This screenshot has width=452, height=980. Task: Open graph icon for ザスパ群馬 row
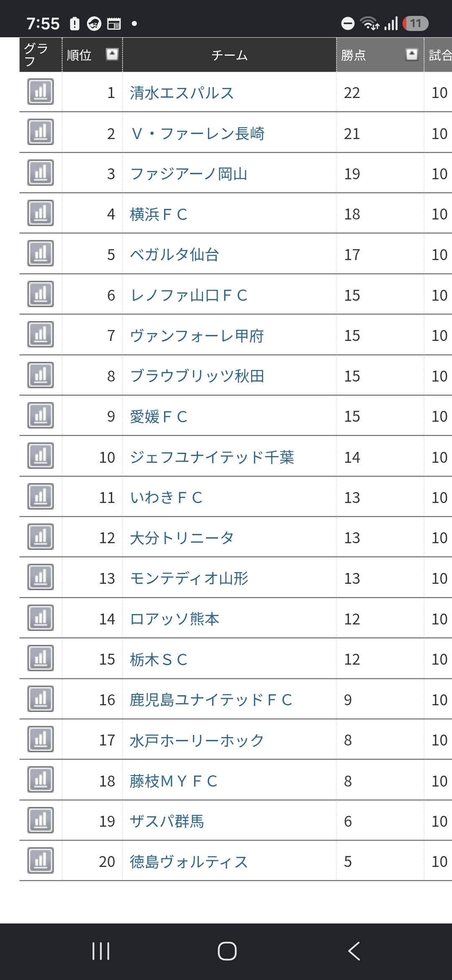[41, 820]
